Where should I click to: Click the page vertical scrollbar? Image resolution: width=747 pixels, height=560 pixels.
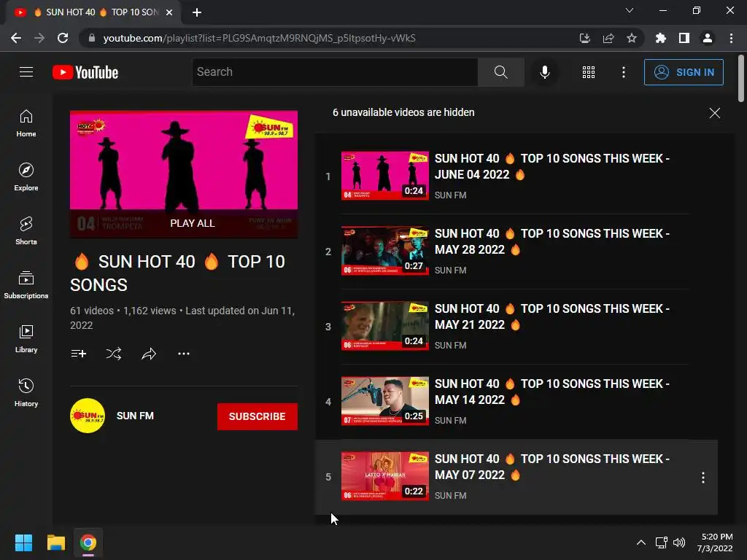(x=741, y=79)
